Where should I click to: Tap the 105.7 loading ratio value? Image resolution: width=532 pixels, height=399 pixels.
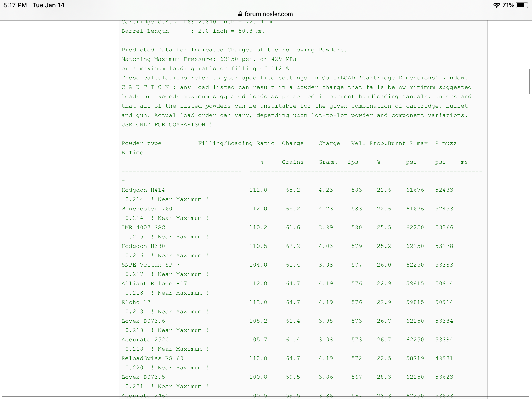[x=258, y=340]
